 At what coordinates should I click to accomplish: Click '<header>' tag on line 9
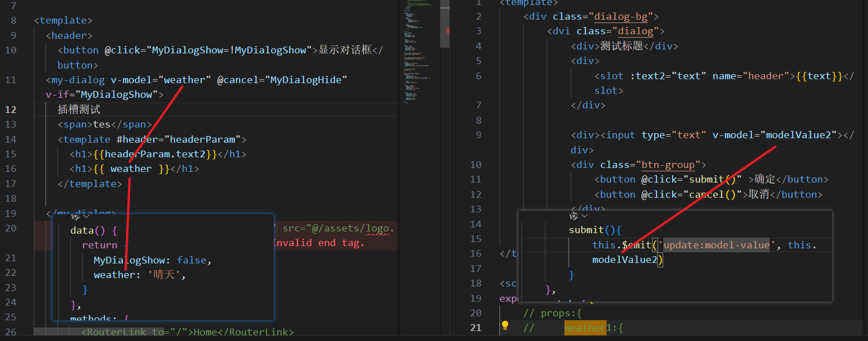pyautogui.click(x=69, y=35)
